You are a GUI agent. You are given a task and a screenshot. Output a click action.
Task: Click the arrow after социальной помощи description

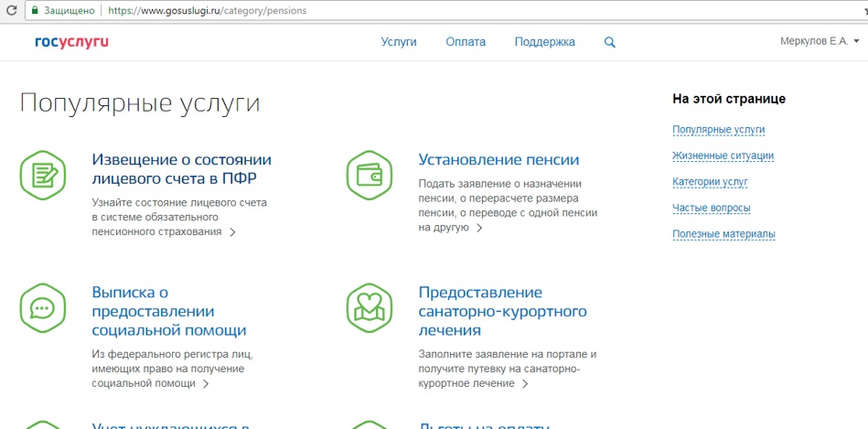pos(207,384)
